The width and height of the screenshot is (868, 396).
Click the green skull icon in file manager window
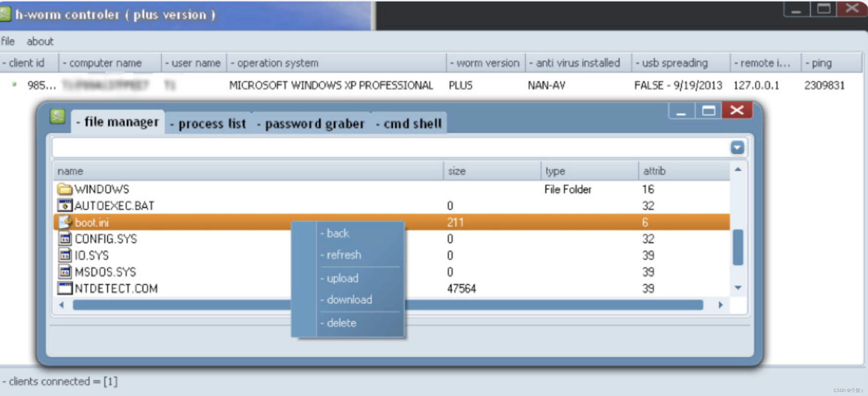pyautogui.click(x=57, y=117)
